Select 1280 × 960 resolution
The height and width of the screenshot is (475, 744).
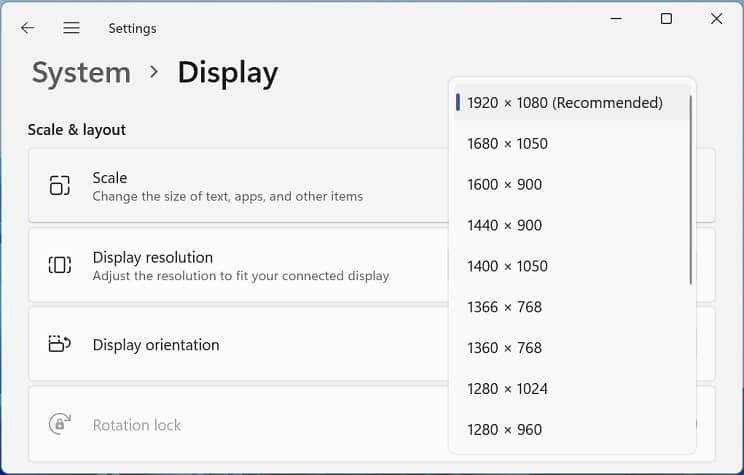[x=572, y=429]
